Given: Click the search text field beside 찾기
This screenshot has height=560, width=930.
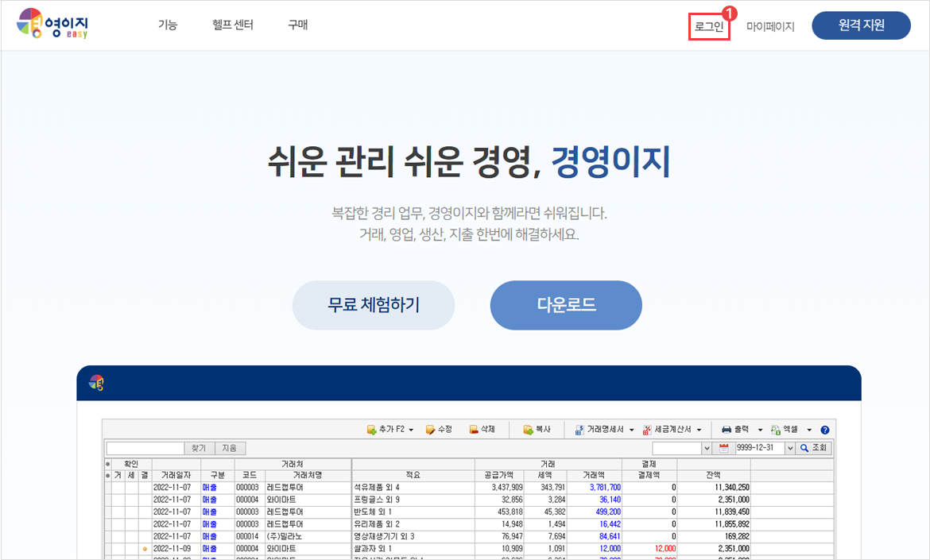Looking at the screenshot, I should pos(145,448).
